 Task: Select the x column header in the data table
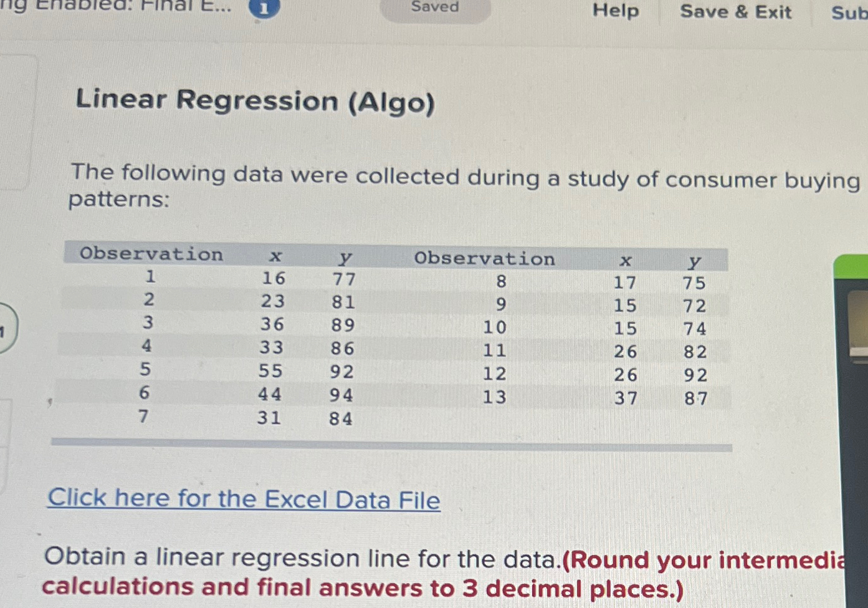(275, 256)
